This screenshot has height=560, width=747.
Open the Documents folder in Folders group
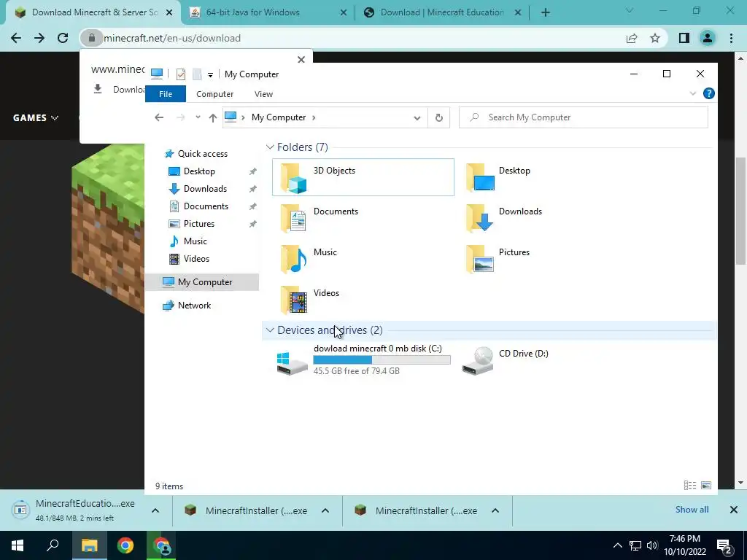320,218
